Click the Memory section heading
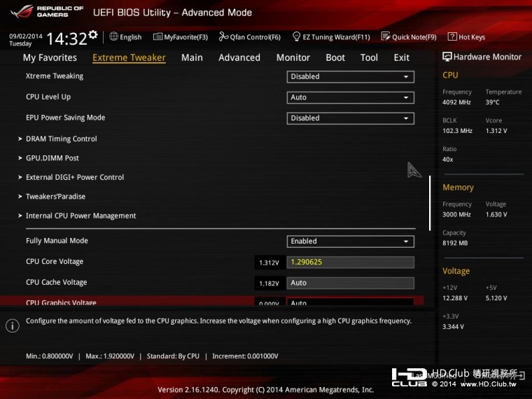 point(458,188)
